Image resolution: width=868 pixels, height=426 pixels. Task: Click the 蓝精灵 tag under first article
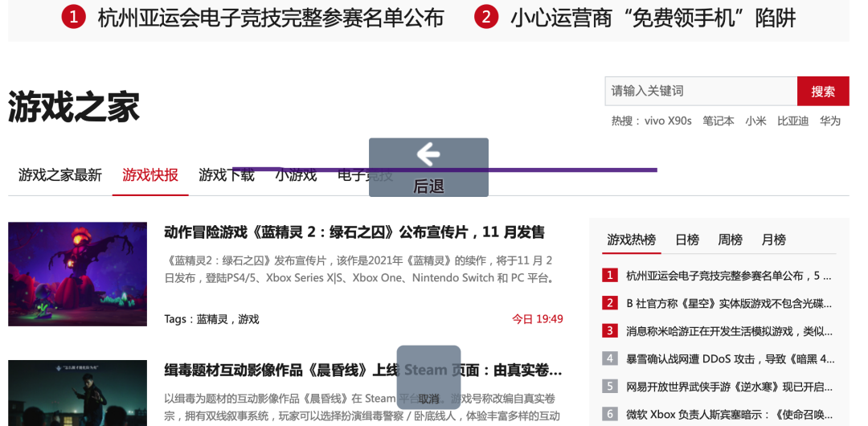pyautogui.click(x=212, y=319)
